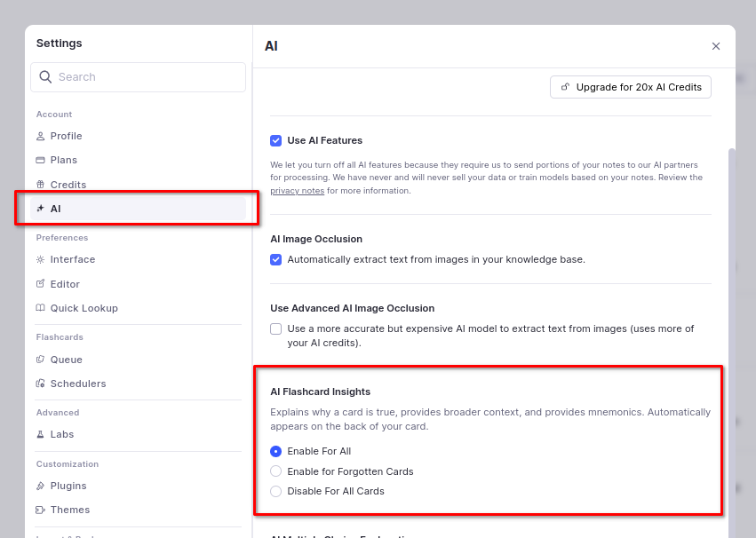The image size is (756, 538).
Task: Open the Themes settings page
Action: [x=69, y=510]
